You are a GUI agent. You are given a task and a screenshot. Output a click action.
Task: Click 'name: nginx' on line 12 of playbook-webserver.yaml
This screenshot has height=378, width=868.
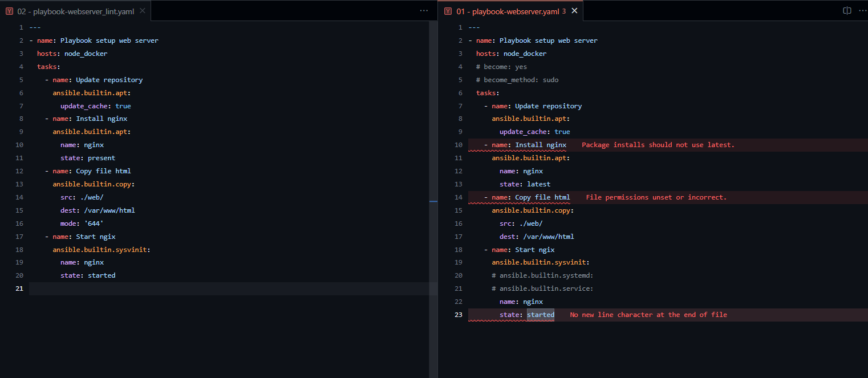tap(521, 171)
